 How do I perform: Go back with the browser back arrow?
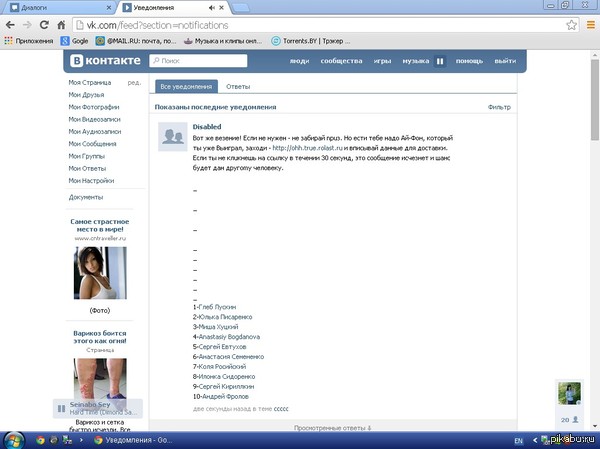10,25
